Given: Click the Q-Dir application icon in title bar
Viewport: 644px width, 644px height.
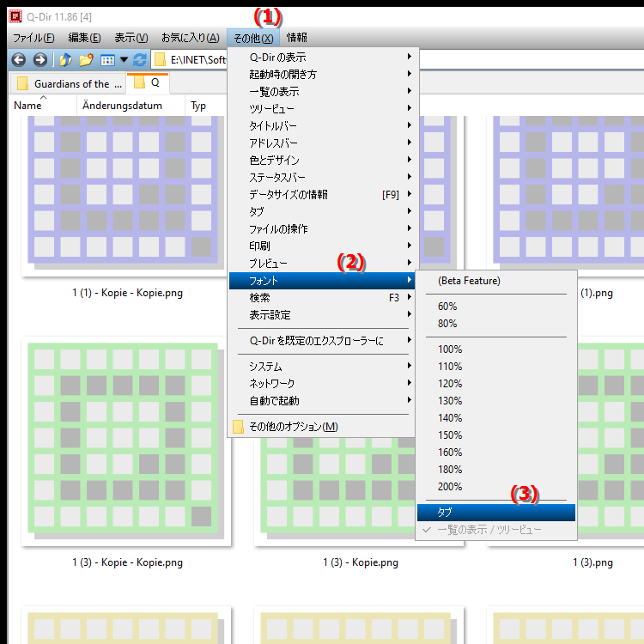Looking at the screenshot, I should click(15, 16).
